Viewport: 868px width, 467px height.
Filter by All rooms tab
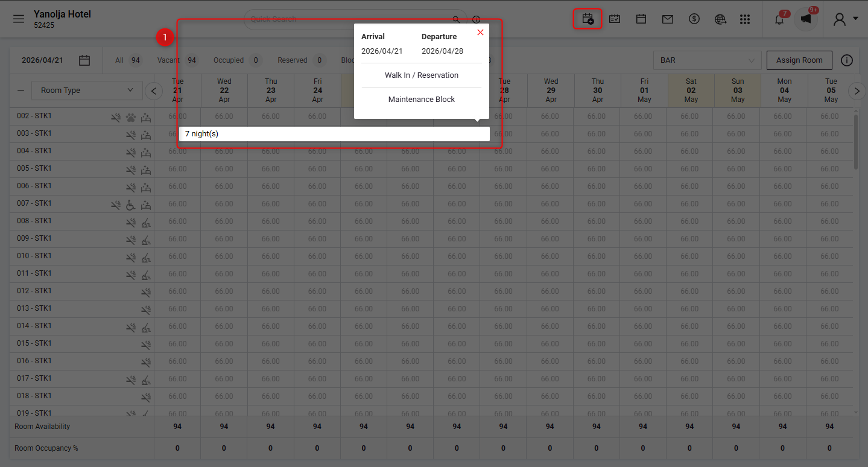click(128, 60)
